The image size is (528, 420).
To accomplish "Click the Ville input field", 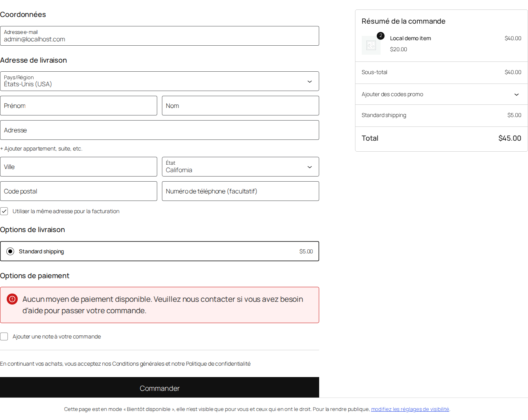I will tap(78, 167).
